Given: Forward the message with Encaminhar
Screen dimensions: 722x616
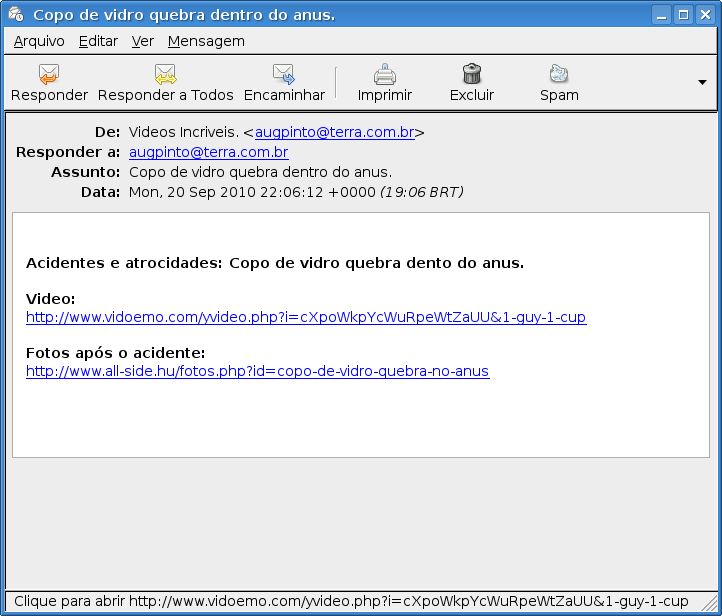Looking at the screenshot, I should (x=284, y=83).
